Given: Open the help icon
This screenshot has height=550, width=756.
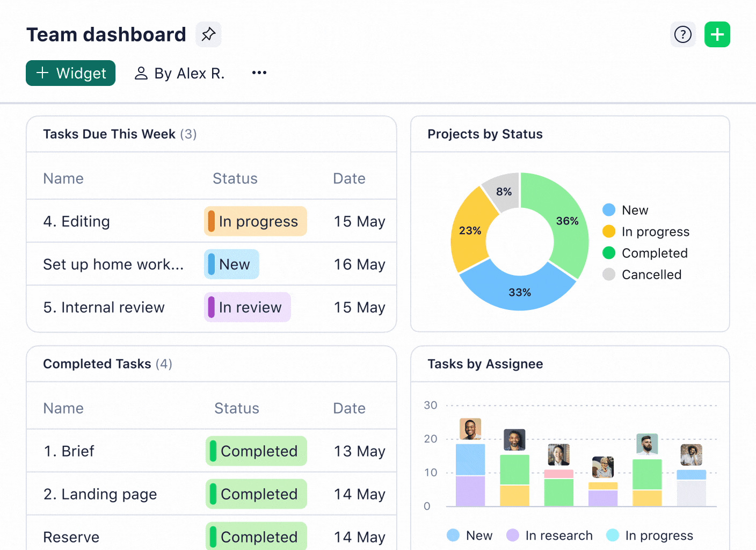Looking at the screenshot, I should 682,34.
